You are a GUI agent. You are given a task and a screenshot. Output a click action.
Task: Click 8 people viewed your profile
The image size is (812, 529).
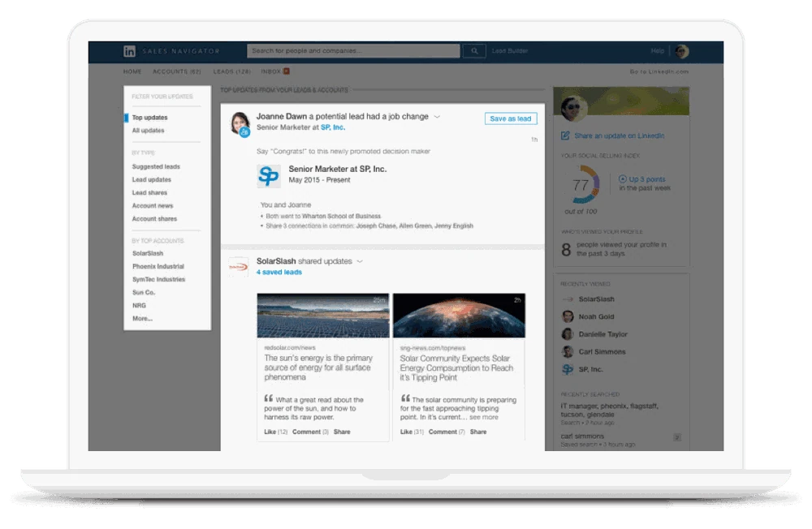[614, 249]
